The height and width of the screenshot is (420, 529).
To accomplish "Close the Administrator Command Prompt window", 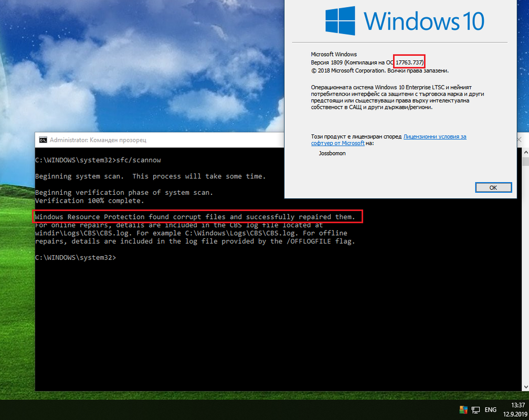I will pyautogui.click(x=519, y=140).
